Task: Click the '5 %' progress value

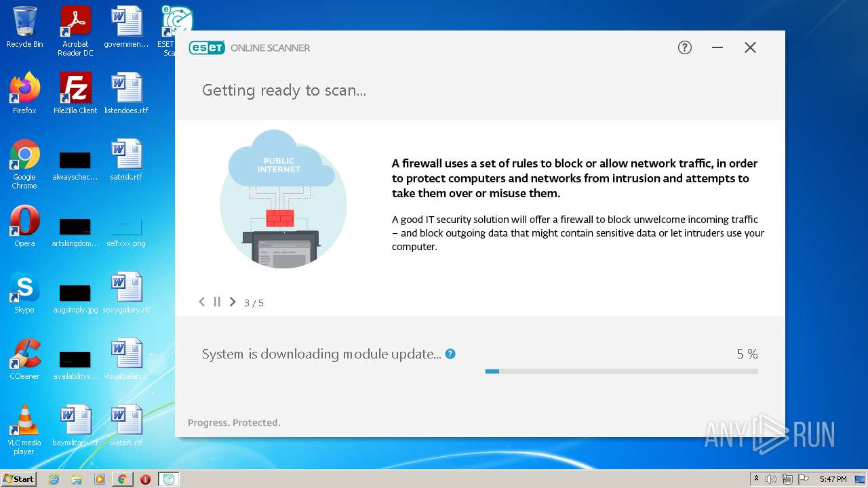Action: [x=747, y=354]
